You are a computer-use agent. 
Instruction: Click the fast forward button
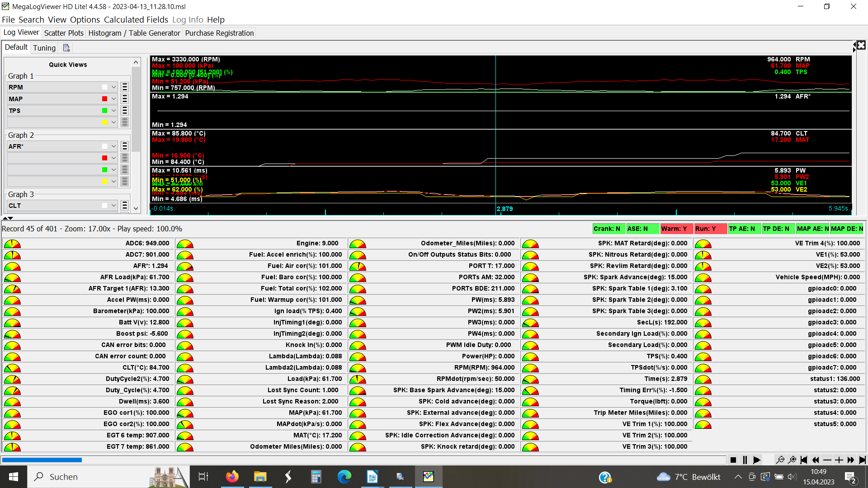[x=851, y=460]
